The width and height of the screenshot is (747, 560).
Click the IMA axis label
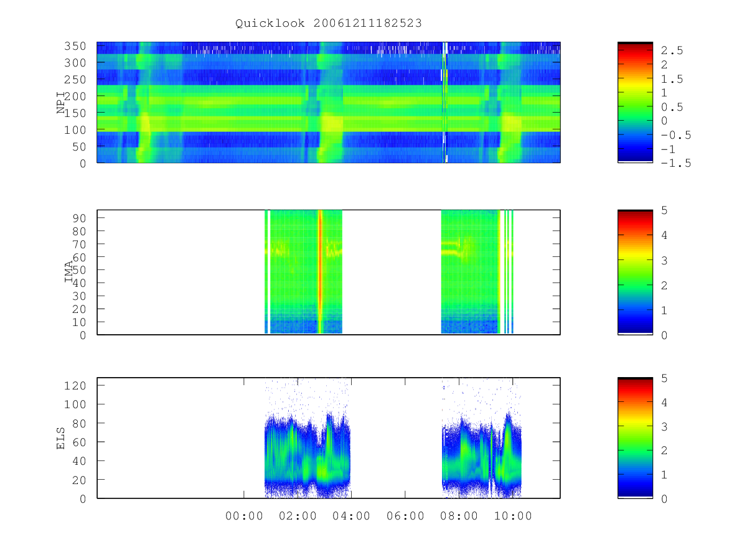[x=68, y=272]
